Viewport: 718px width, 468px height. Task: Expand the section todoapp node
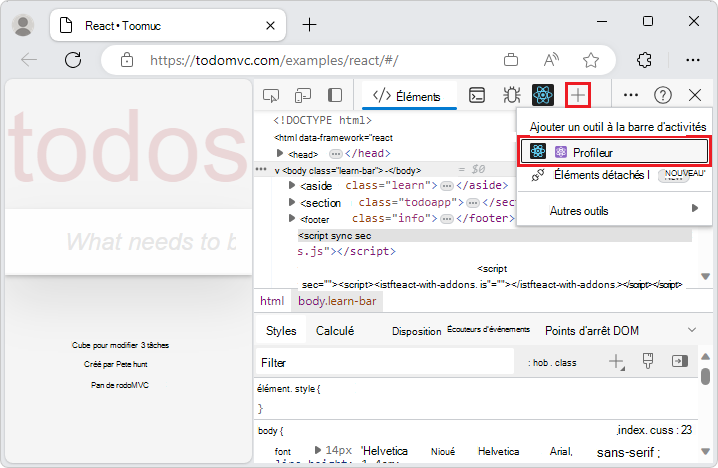(x=292, y=202)
